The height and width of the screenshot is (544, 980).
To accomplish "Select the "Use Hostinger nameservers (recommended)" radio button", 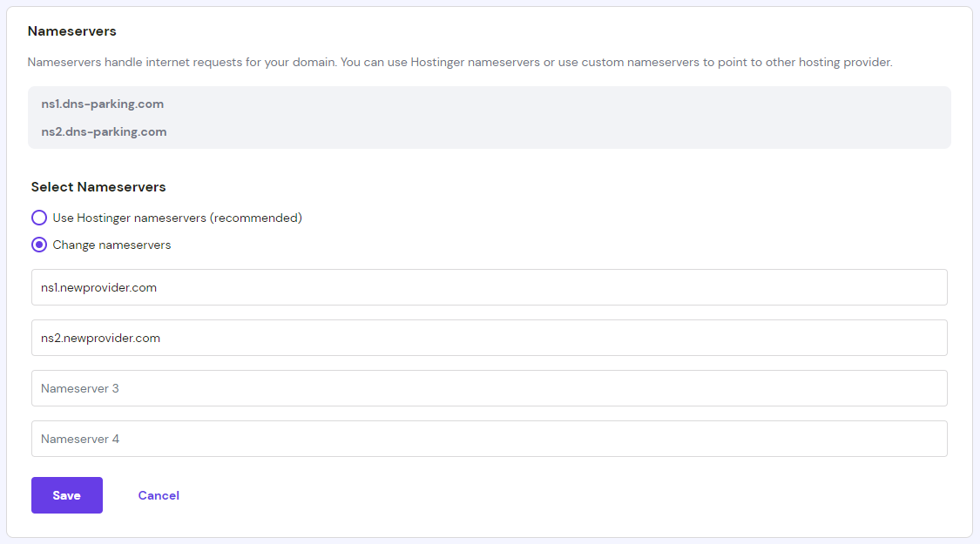I will (x=38, y=218).
